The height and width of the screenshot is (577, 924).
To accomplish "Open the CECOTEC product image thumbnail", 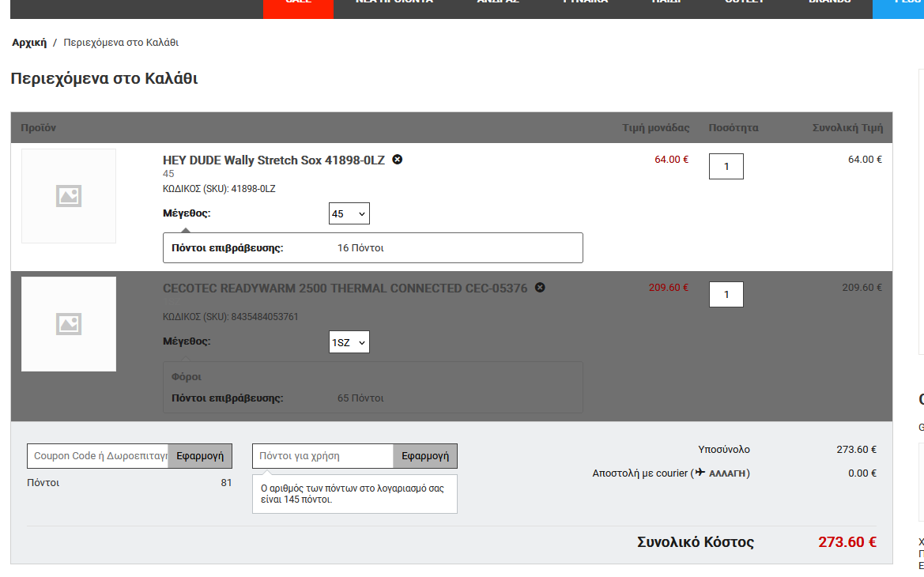I will tap(69, 324).
